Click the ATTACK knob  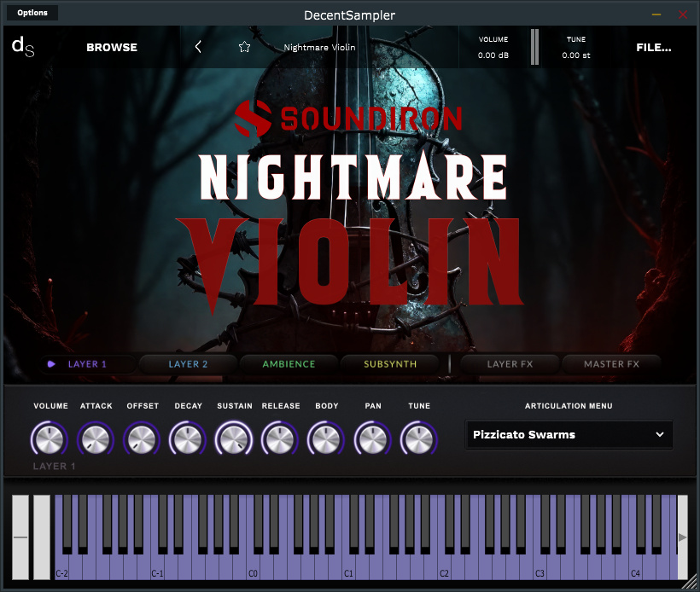click(x=96, y=439)
